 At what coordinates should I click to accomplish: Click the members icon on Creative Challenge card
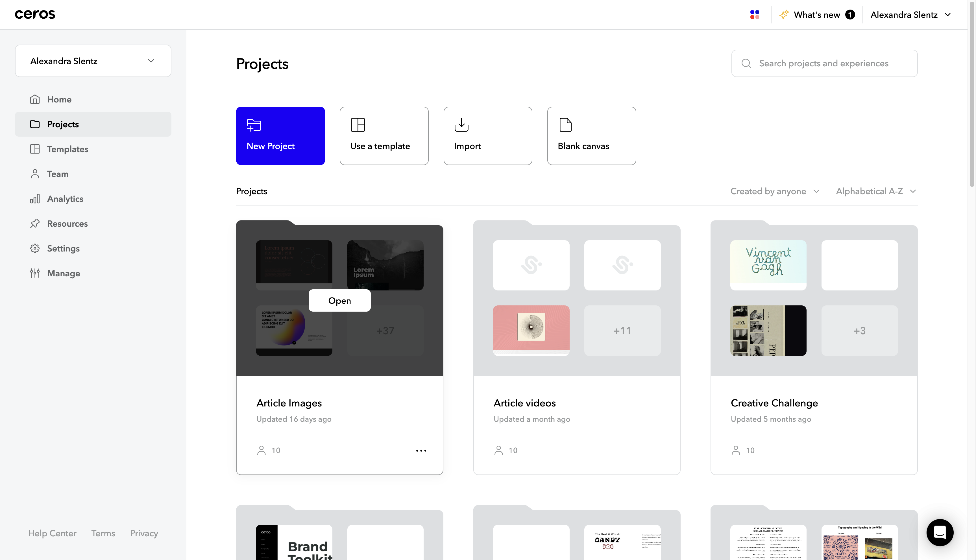point(736,450)
